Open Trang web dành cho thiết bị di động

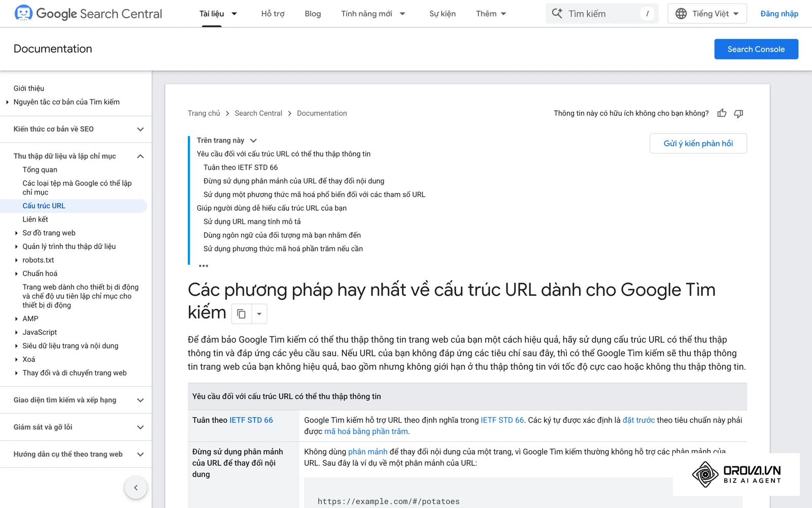(x=80, y=296)
